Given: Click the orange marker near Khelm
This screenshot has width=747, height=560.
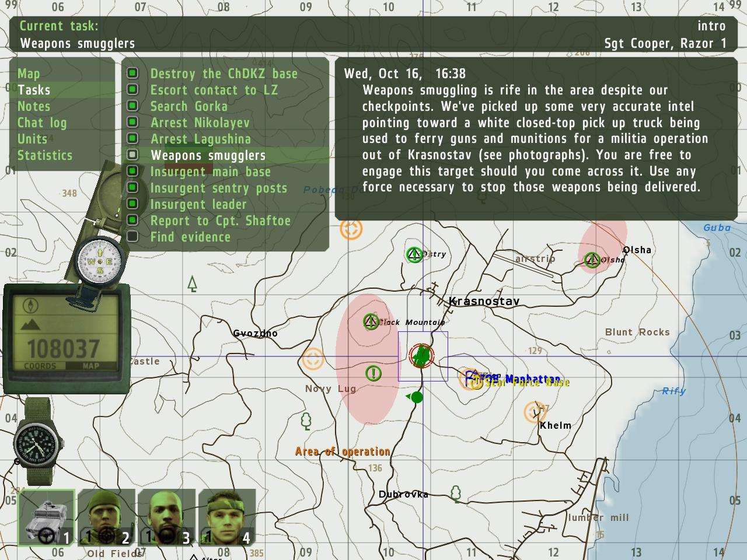Looking at the screenshot, I should (x=535, y=412).
